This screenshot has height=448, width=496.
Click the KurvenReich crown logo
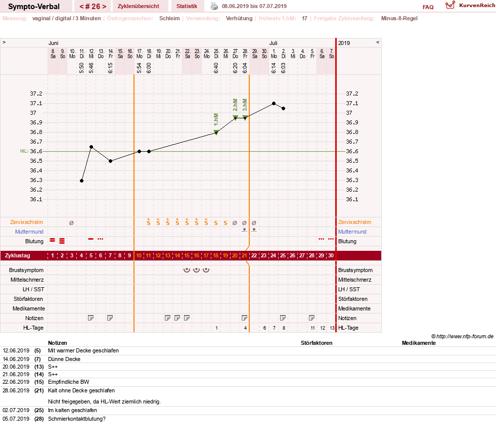[450, 5]
